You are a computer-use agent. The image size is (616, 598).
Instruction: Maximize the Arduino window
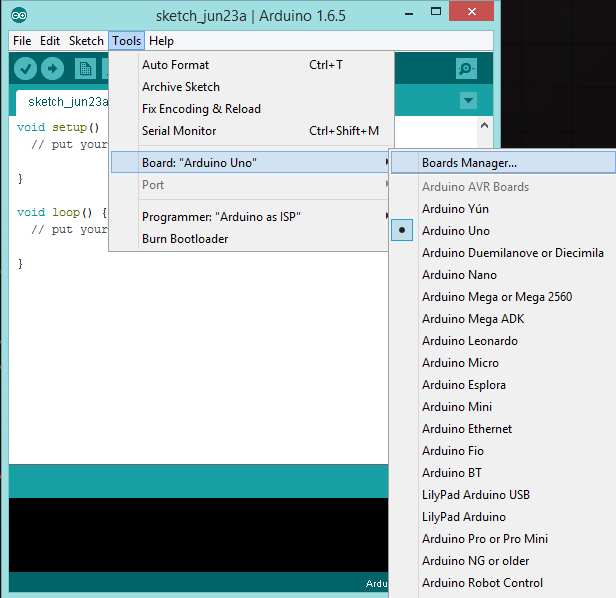436,12
